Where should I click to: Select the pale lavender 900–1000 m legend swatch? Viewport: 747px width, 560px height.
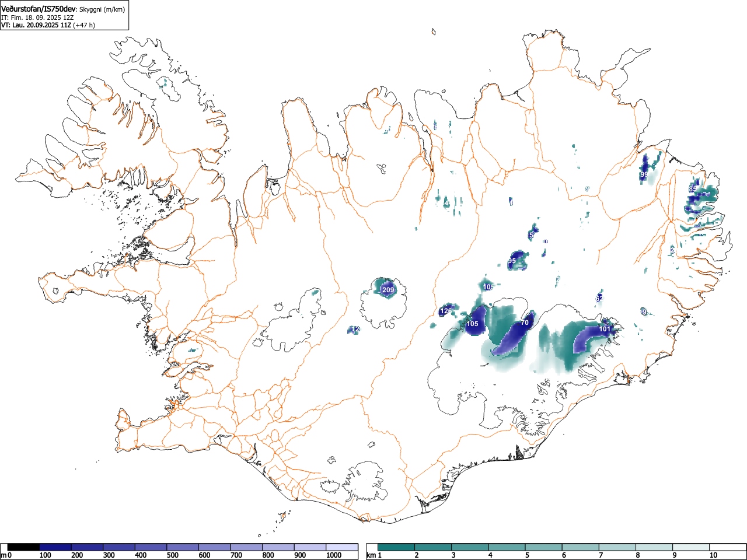[310, 547]
